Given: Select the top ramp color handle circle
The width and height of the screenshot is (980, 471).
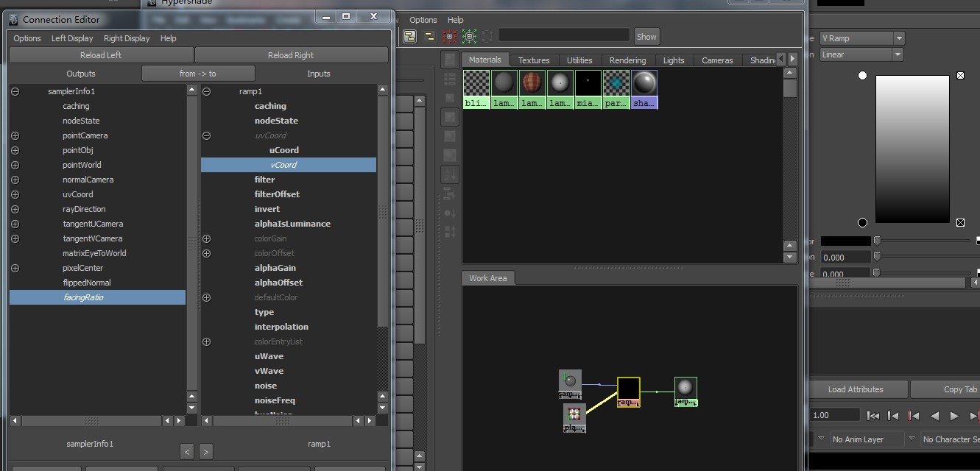Looking at the screenshot, I should (862, 76).
